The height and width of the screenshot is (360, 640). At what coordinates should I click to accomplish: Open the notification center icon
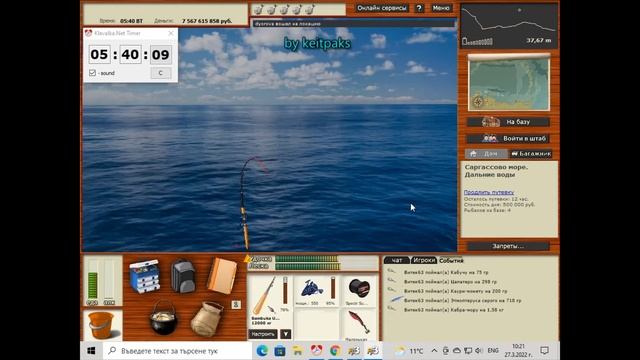(x=544, y=351)
